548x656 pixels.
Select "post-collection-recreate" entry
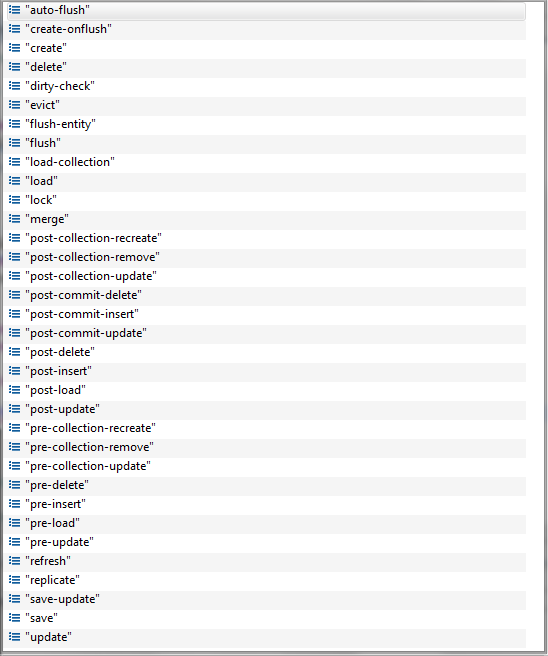pyautogui.click(x=266, y=238)
